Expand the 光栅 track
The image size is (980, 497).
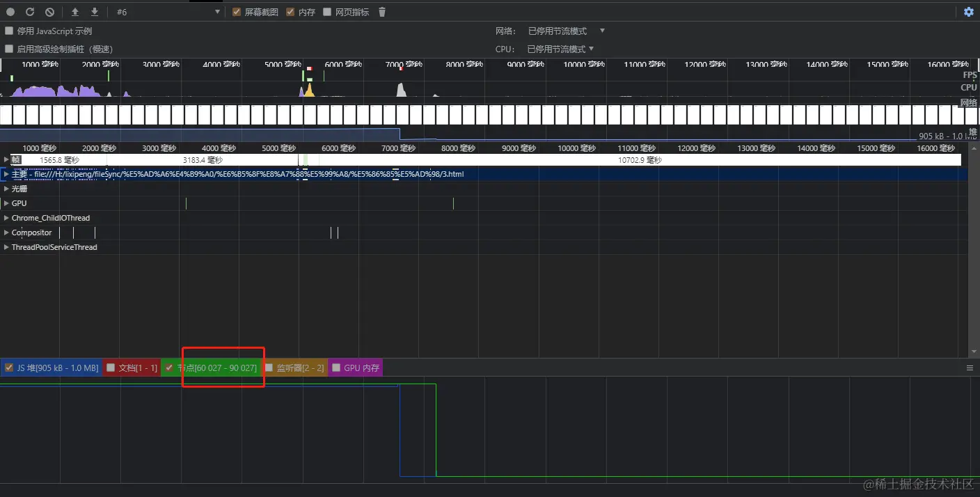[x=6, y=189]
